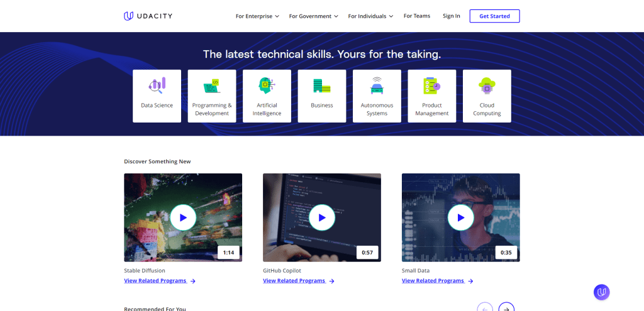Open the Stable Diffusion video thumbnail
The image size is (644, 311).
[183, 217]
